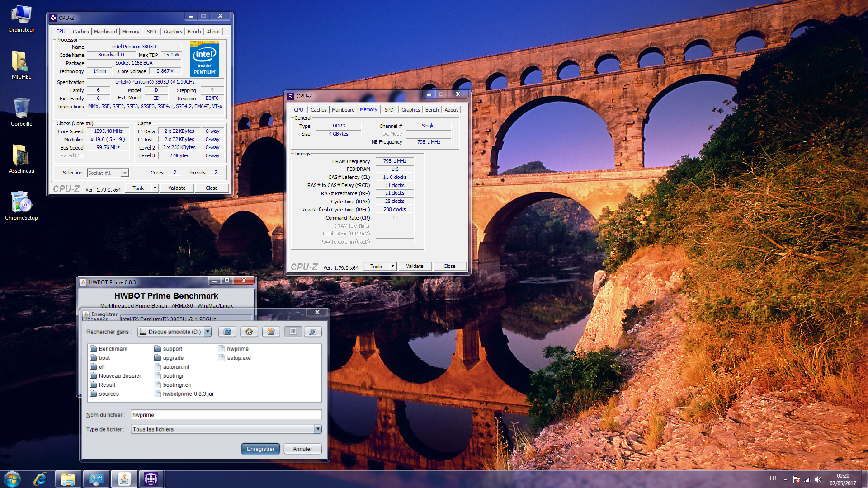The image size is (868, 488).
Task: Click the create new folder icon
Action: click(271, 332)
